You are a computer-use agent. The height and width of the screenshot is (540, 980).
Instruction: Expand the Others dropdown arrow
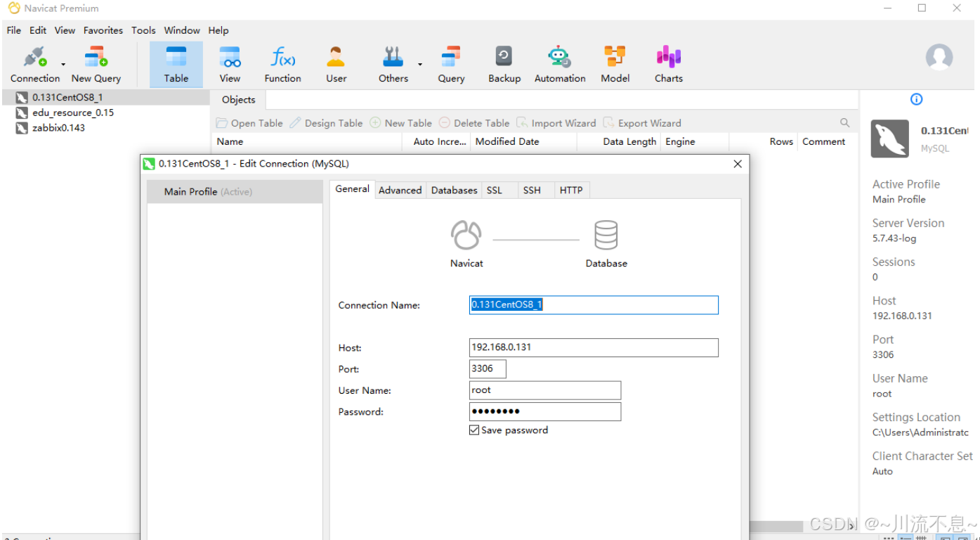coord(420,64)
